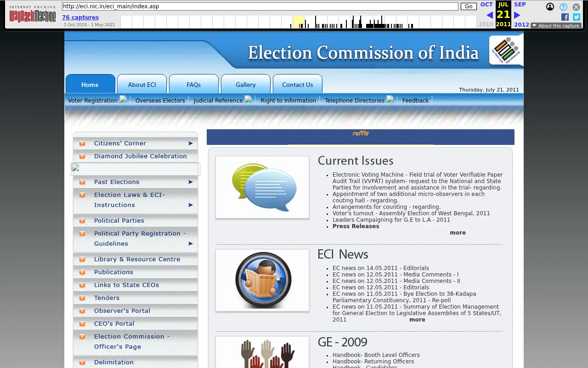
Task: Open the Gallery tab
Action: (246, 84)
